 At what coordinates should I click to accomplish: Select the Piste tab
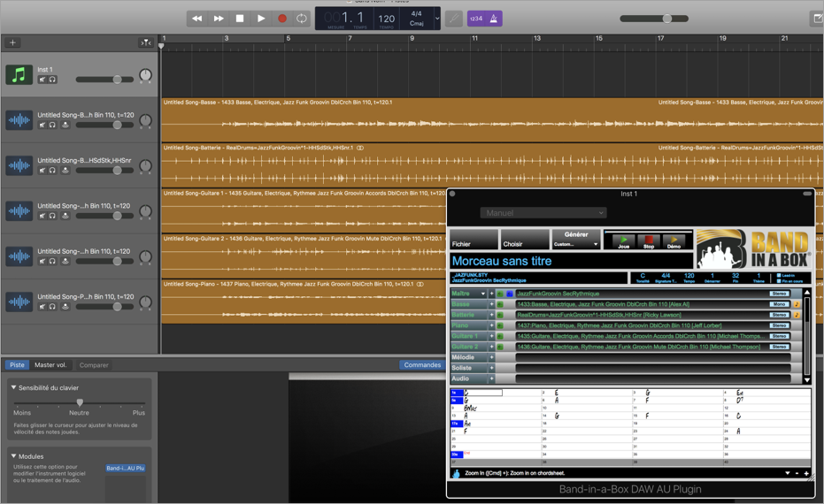[17, 365]
